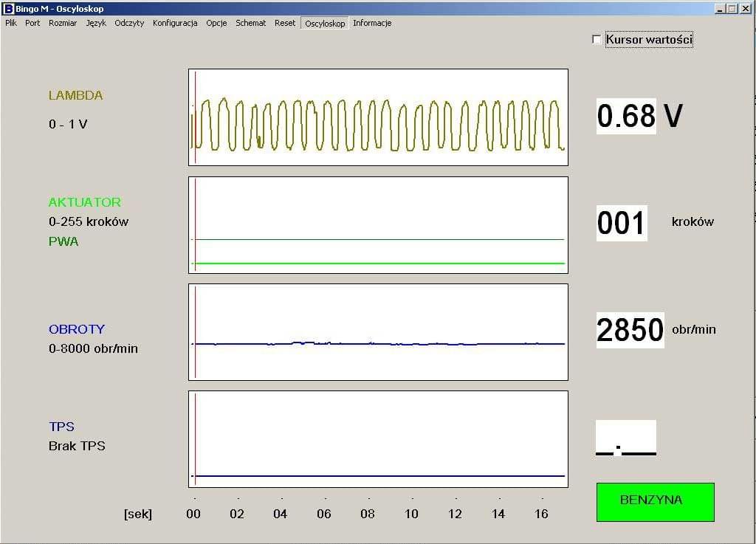
Task: Choose Schemat from the menu bar
Action: [251, 23]
